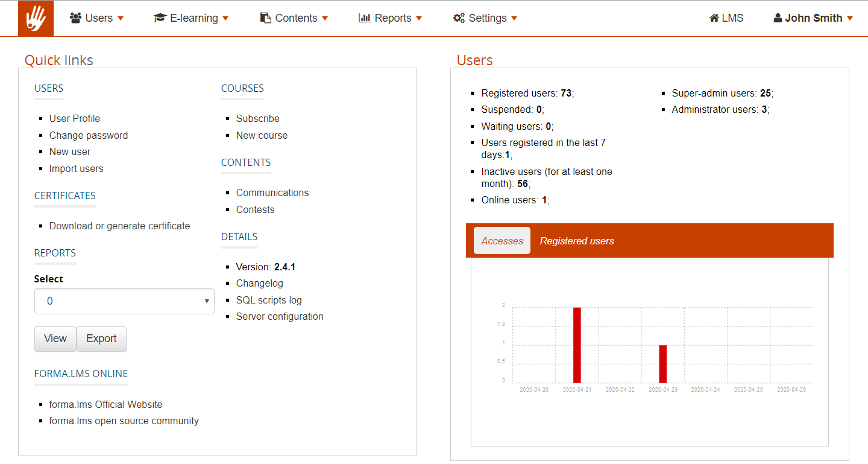Select the Accesses chart tab
This screenshot has width=868, height=464.
pos(502,241)
